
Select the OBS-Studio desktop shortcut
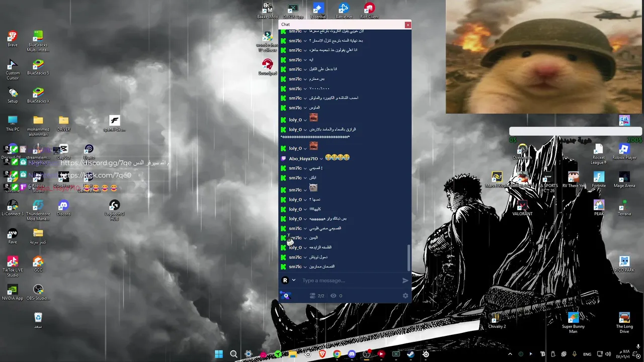click(x=38, y=292)
